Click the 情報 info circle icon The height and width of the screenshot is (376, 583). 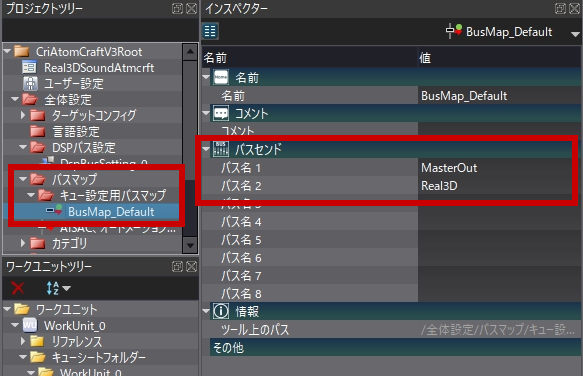click(x=221, y=311)
